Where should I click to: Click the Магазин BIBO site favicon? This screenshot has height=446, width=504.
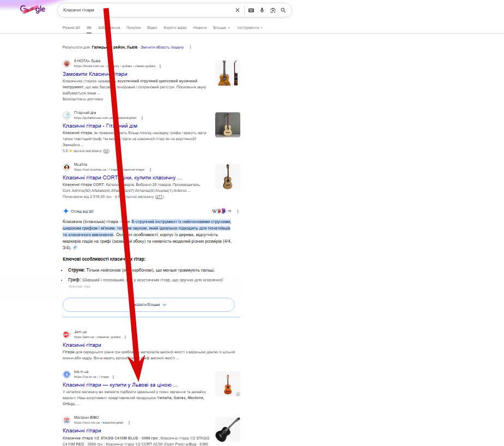point(66,420)
